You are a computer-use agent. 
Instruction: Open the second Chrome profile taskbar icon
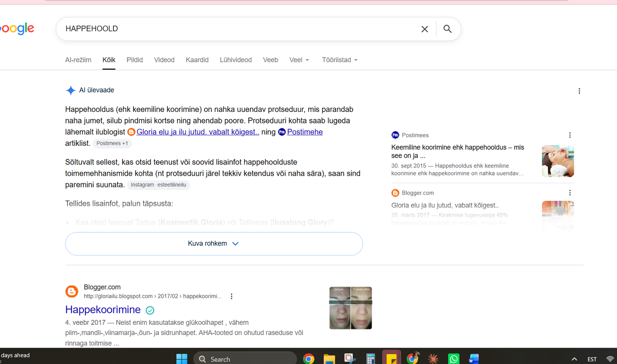click(x=413, y=358)
